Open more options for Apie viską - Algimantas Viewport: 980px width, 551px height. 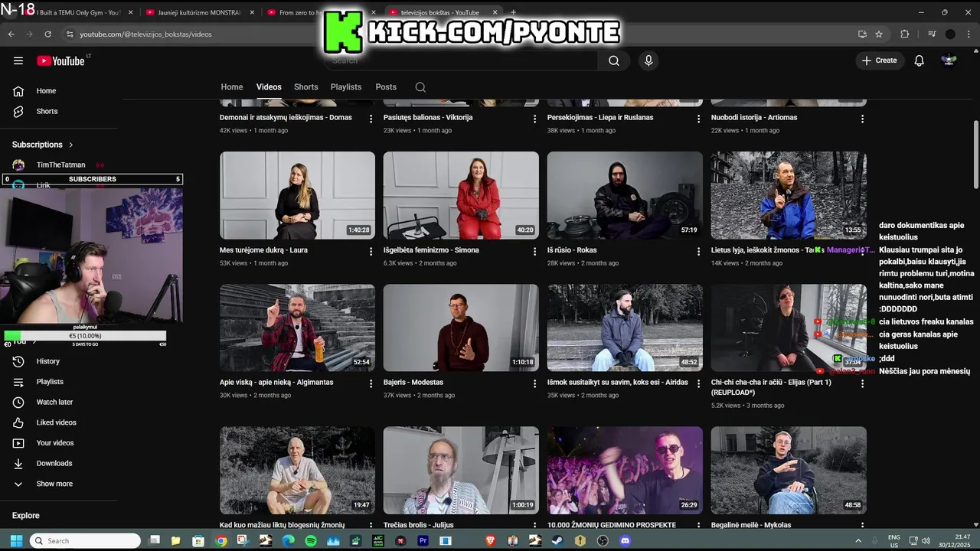click(371, 383)
